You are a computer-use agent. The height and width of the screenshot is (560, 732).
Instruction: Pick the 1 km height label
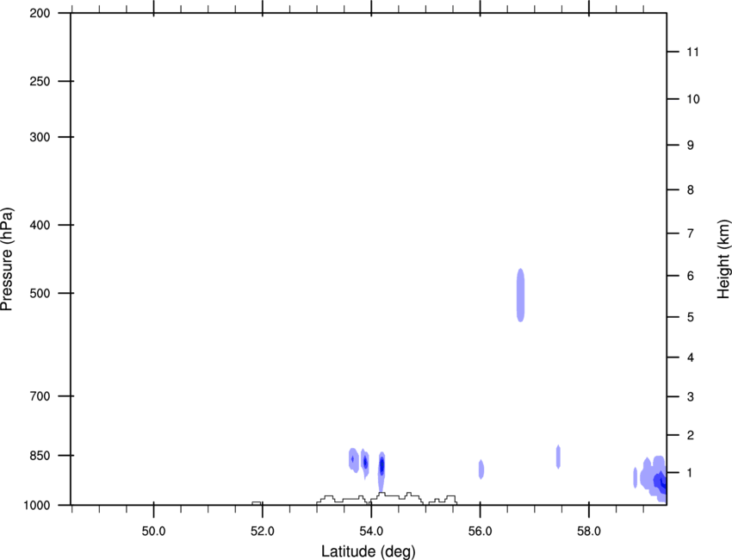691,473
